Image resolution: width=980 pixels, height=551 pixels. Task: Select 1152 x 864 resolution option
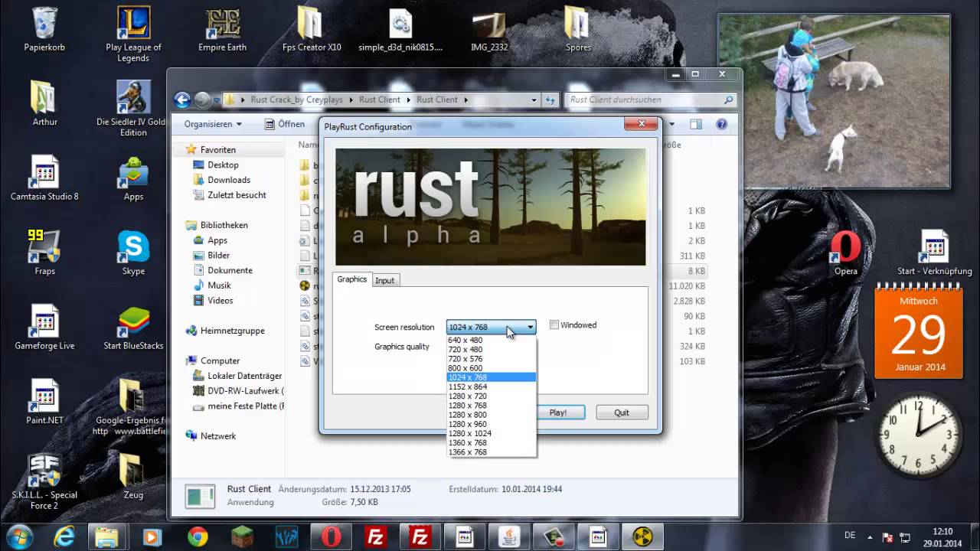click(491, 386)
